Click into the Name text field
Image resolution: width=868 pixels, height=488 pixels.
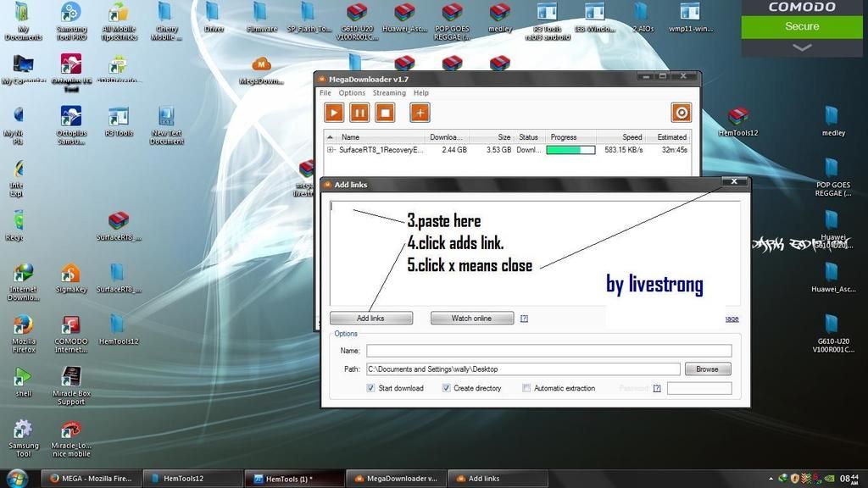pos(548,351)
